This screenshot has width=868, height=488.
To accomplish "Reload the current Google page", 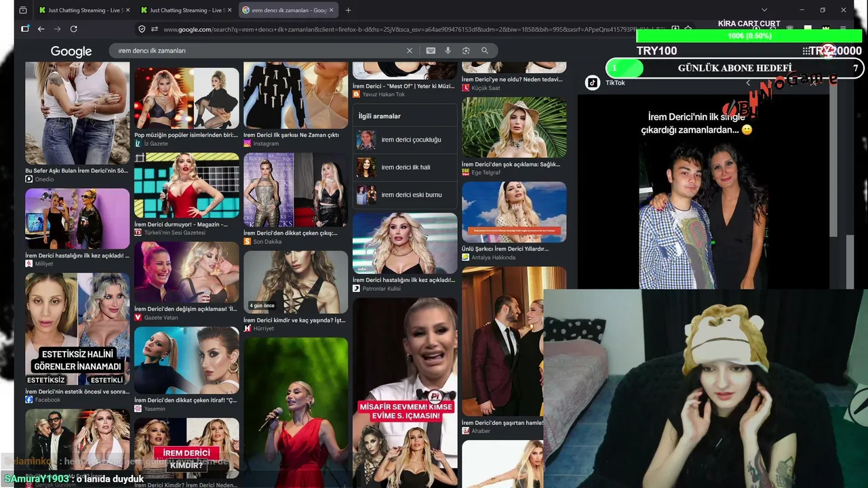I will pyautogui.click(x=73, y=29).
